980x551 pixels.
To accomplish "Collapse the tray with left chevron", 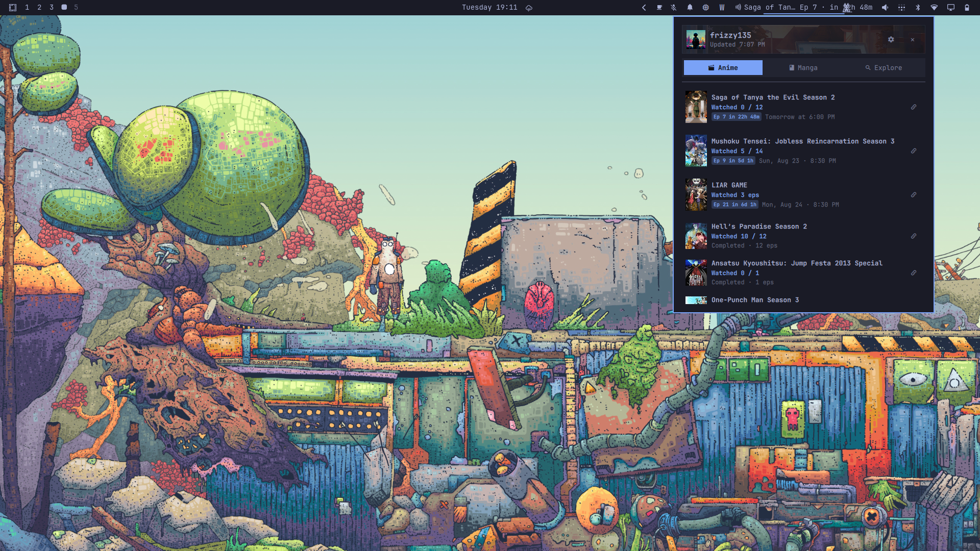I will click(x=644, y=7).
